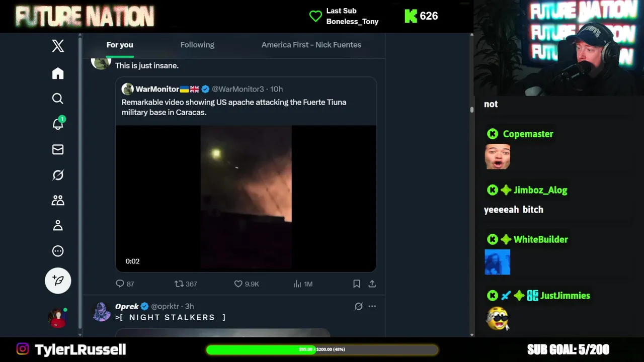Open the Notifications bell icon
644x362 pixels.
58,124
